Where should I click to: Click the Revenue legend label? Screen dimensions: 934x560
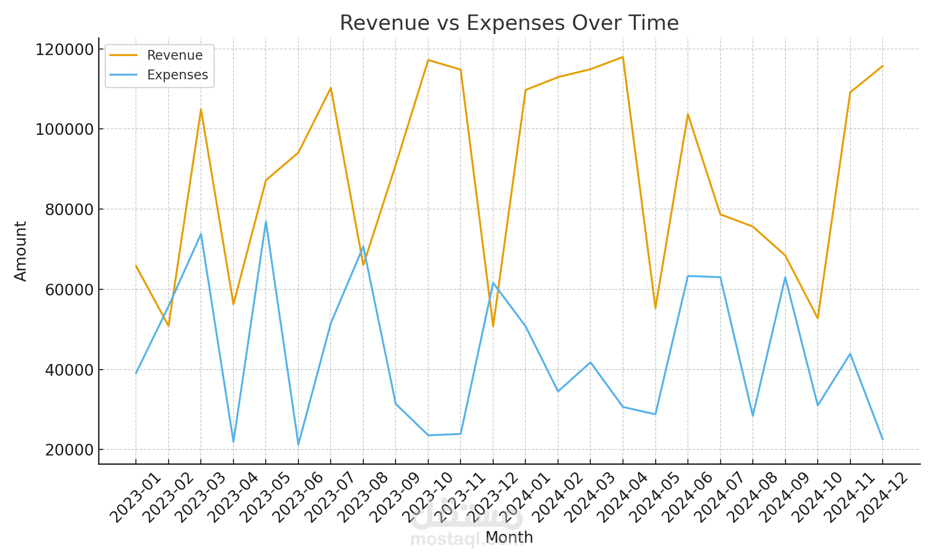175,55
